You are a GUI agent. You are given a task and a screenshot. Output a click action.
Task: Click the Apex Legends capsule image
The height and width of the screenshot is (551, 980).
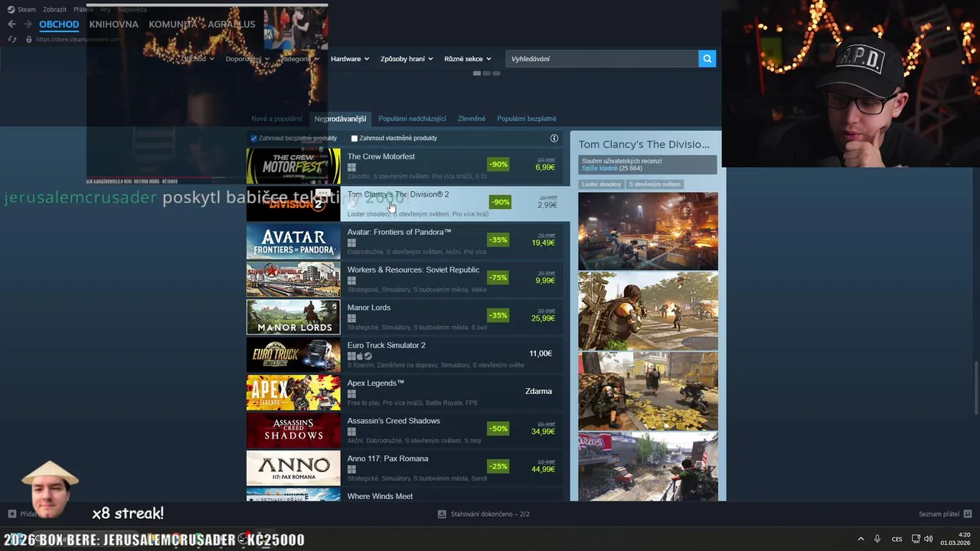[x=293, y=393]
